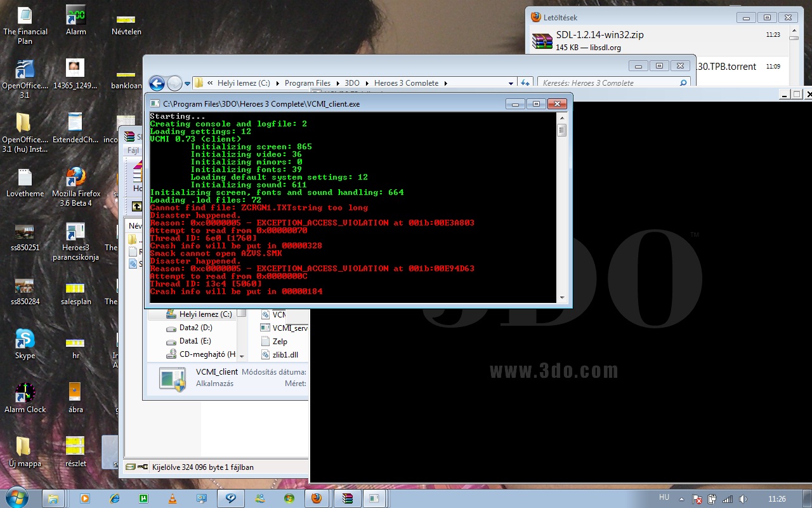This screenshot has width=812, height=508.
Task: Click Program Files breadcrumb in address bar
Action: [307, 83]
